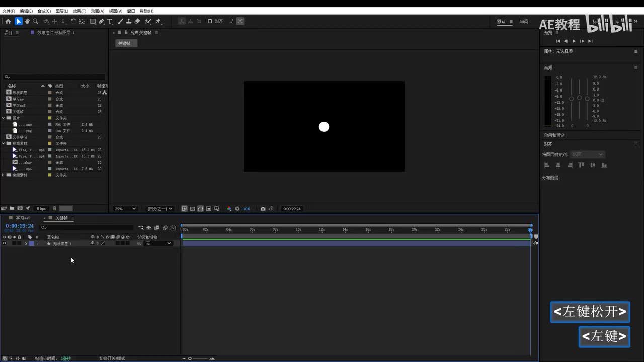Switch to the 效果控件 形状图层 1 tab
This screenshot has width=644, height=362.
55,33
